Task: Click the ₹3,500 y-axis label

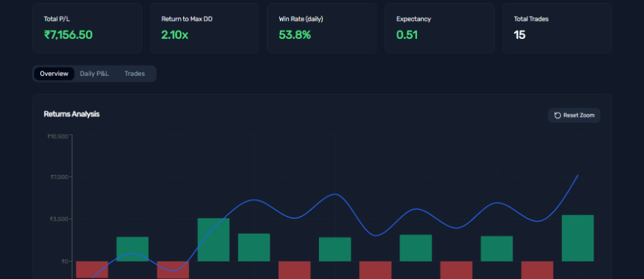Action: 59,219
